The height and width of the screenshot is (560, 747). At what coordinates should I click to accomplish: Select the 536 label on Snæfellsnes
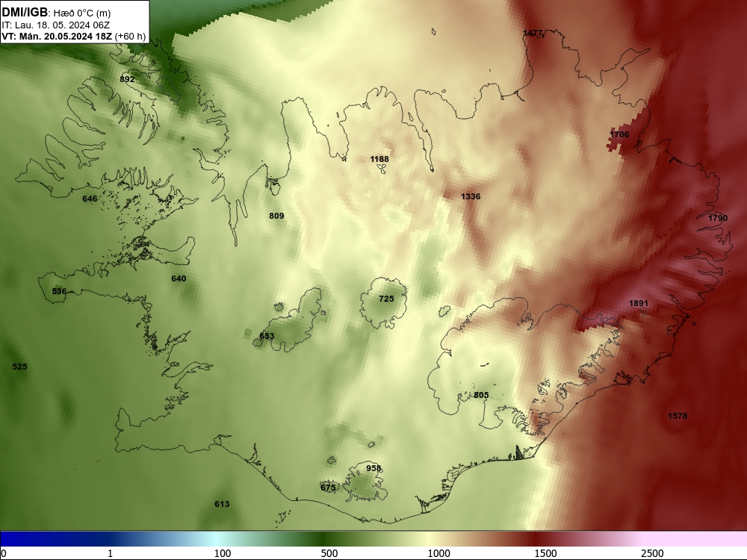tap(59, 291)
